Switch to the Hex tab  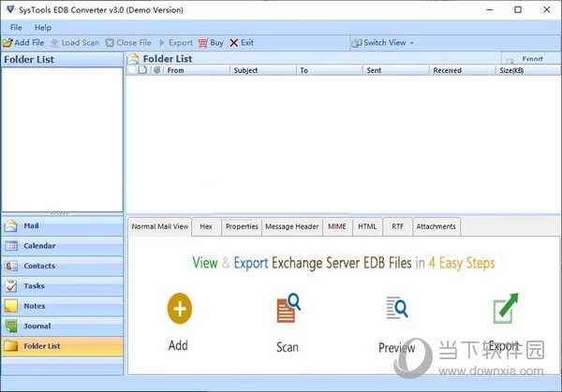click(206, 226)
